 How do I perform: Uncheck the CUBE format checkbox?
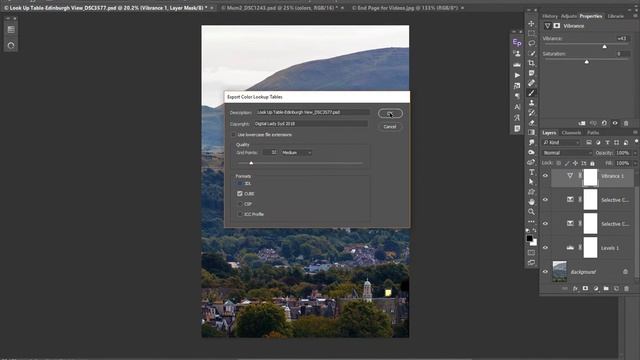(240, 193)
